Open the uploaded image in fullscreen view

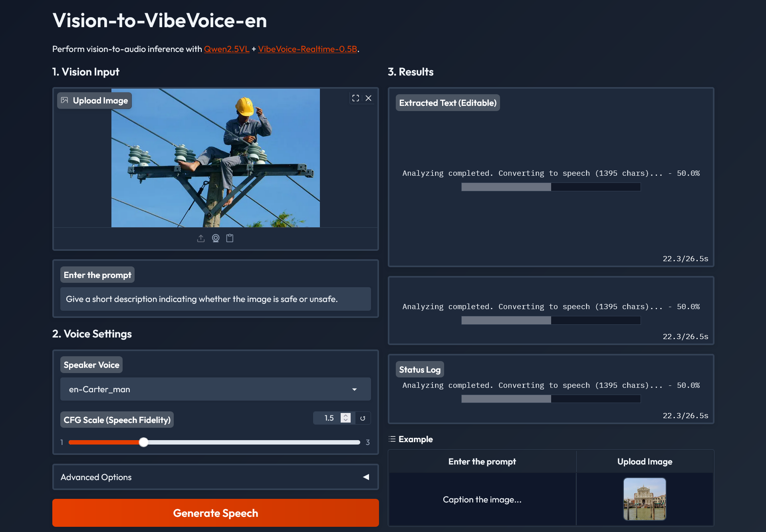pyautogui.click(x=355, y=98)
